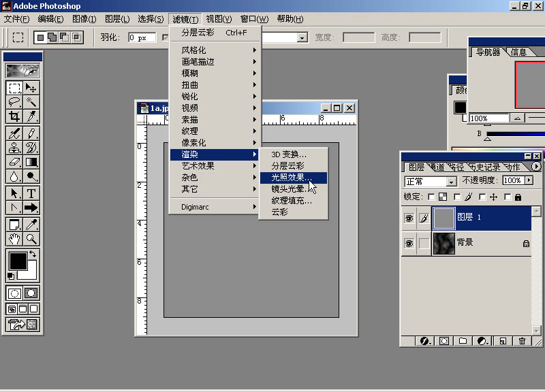Image resolution: width=545 pixels, height=392 pixels.
Task: Choose 光照效果... from render submenu
Action: click(x=294, y=178)
